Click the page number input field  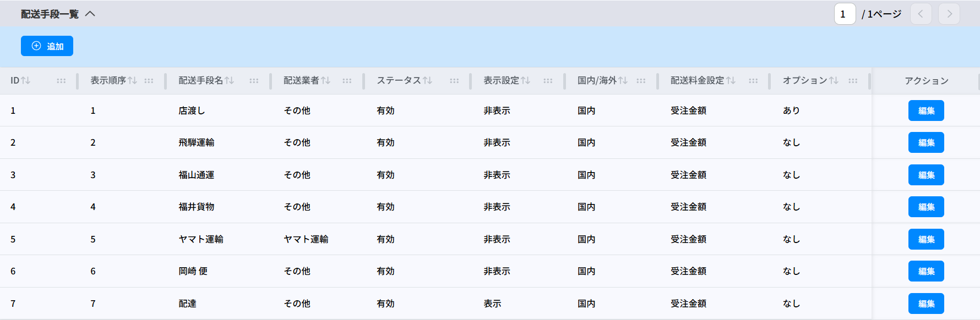845,14
